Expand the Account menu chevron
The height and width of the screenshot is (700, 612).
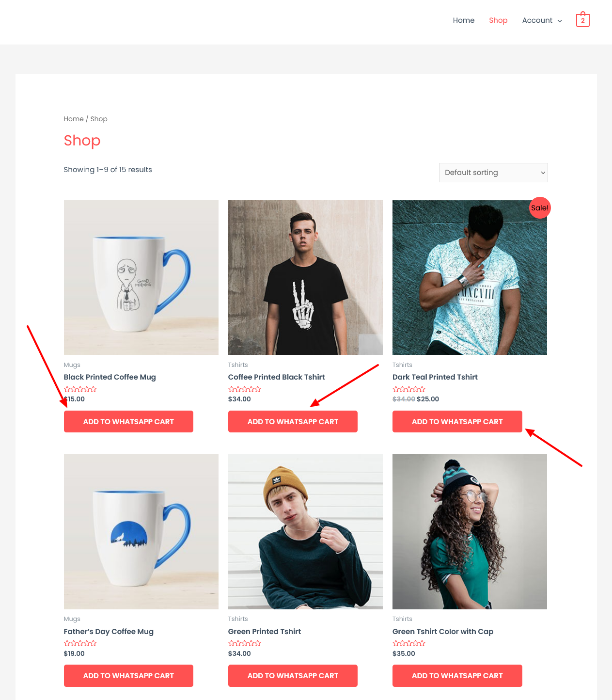560,21
